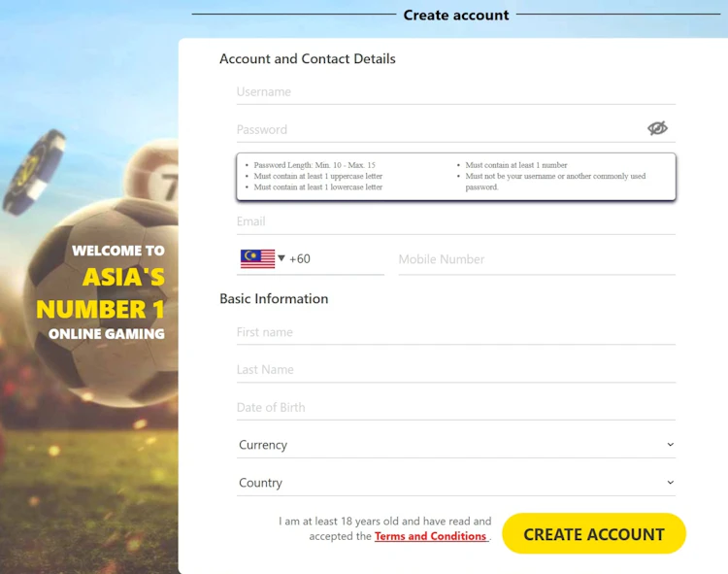Screen dimensions: 728x574
Task: Click 'Must not be your username' hint
Action: (555, 182)
